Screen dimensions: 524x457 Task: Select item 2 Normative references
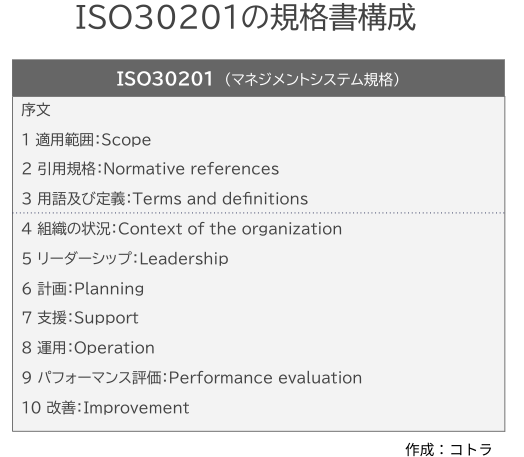point(150,169)
